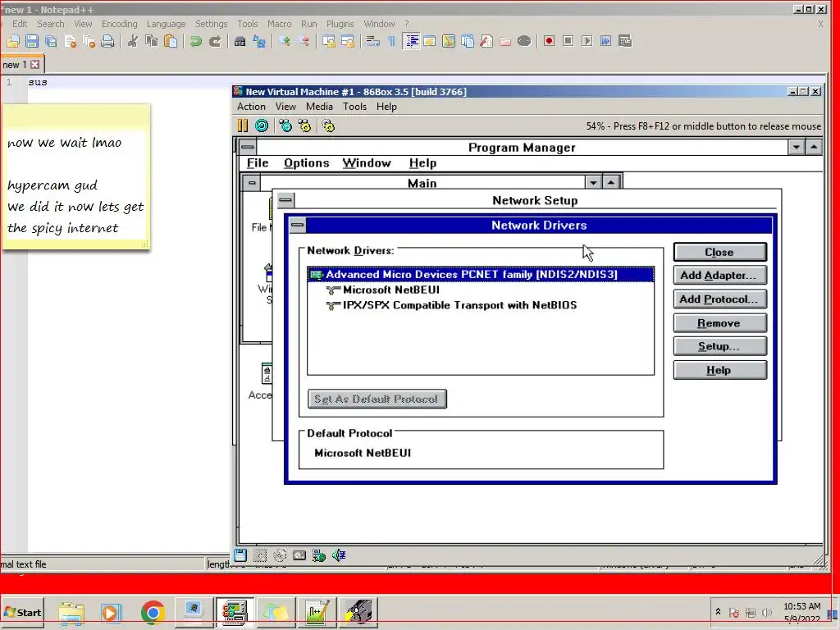The width and height of the screenshot is (840, 630).
Task: Click the Save All icon in Notepad++
Action: (51, 41)
